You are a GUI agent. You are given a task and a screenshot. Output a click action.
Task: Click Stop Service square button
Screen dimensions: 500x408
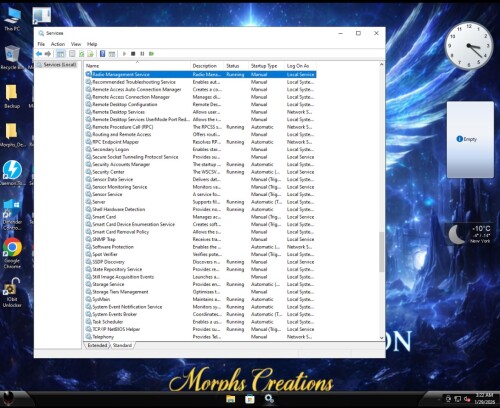point(133,54)
